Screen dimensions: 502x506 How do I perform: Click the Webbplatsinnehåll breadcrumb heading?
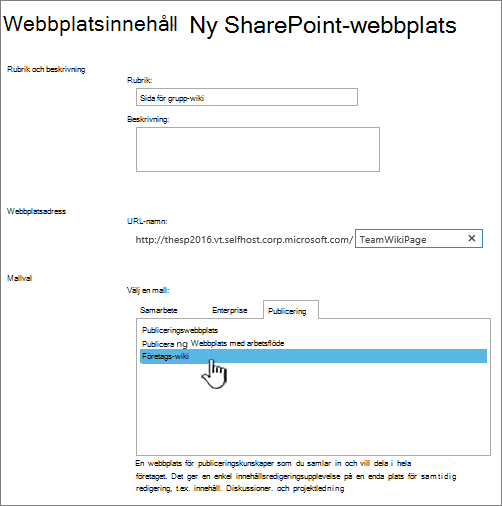coord(90,24)
